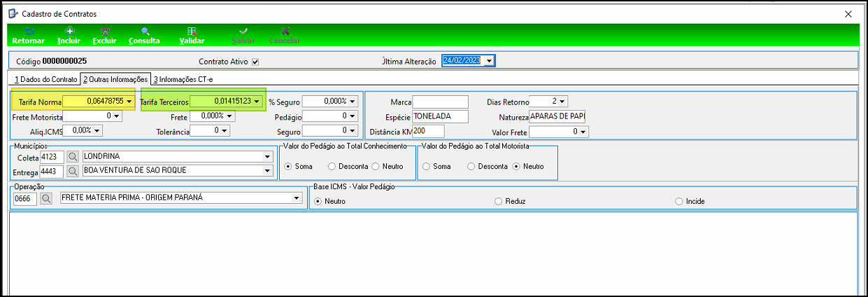Select Incide under Base ICMS Valor Pedágio
868x297 pixels.
(x=679, y=202)
